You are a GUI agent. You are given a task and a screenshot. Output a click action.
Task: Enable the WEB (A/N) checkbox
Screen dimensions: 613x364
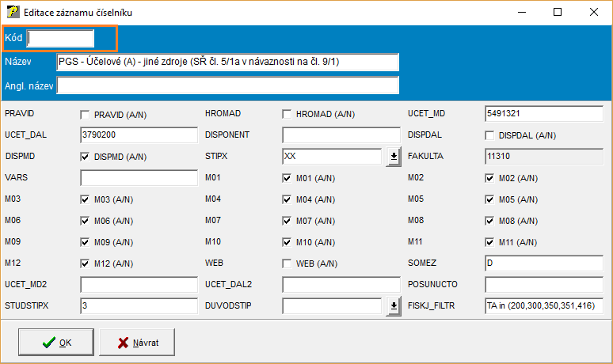click(x=287, y=264)
